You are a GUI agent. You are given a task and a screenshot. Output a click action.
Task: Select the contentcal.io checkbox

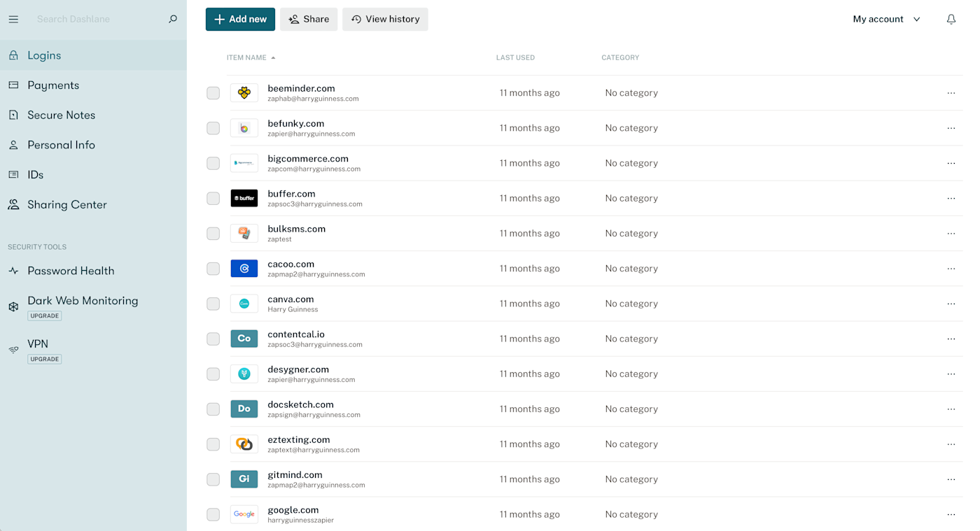tap(213, 339)
